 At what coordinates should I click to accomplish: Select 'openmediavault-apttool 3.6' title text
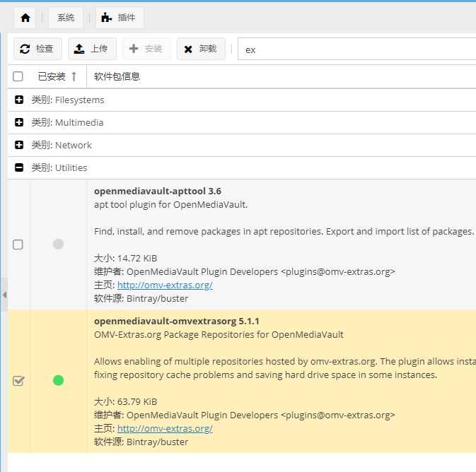pos(158,191)
